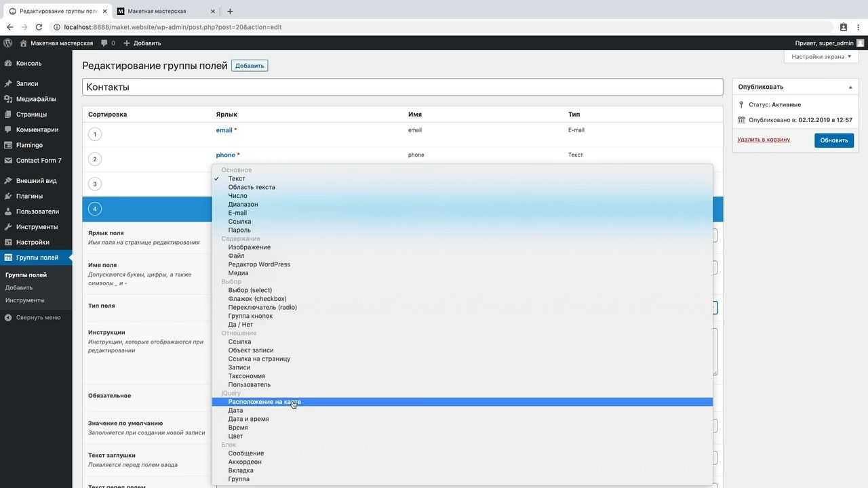Screen dimensions: 868x488
Task: Expand Настройки экрана panel
Action: point(821,57)
